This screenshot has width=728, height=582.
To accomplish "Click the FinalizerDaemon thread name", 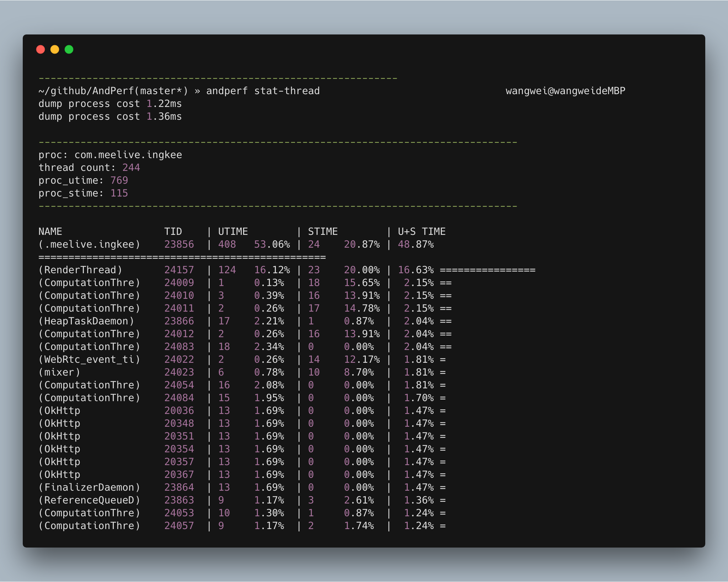I will tap(89, 487).
